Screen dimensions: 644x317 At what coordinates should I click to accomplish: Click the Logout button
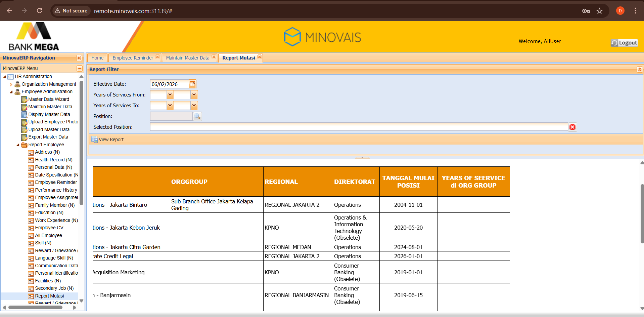click(624, 43)
